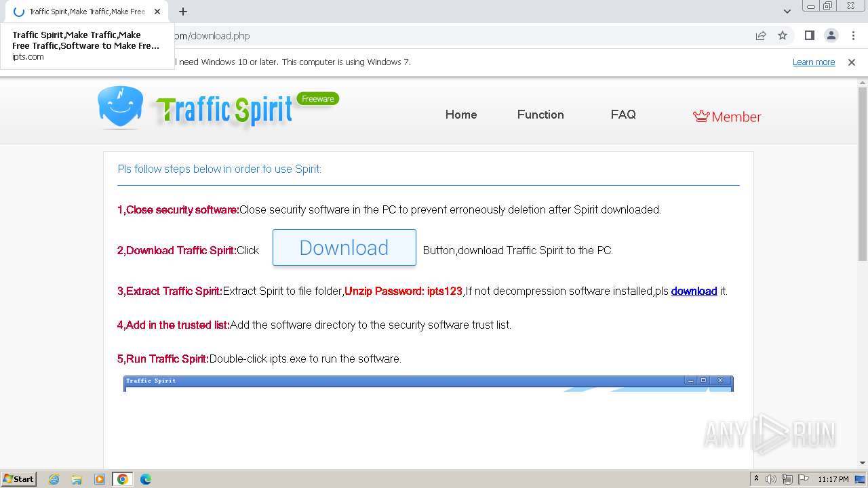Open the Action Center flag icon

pyautogui.click(x=804, y=479)
